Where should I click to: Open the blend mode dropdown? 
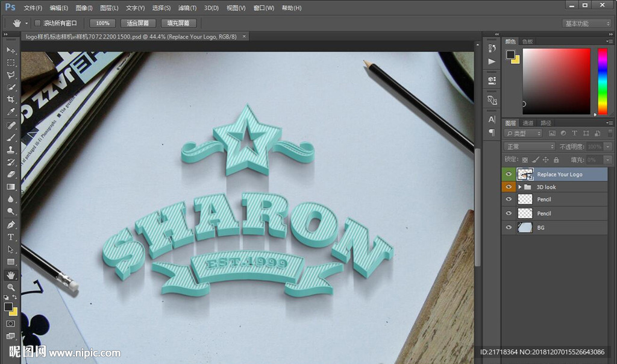coord(529,146)
